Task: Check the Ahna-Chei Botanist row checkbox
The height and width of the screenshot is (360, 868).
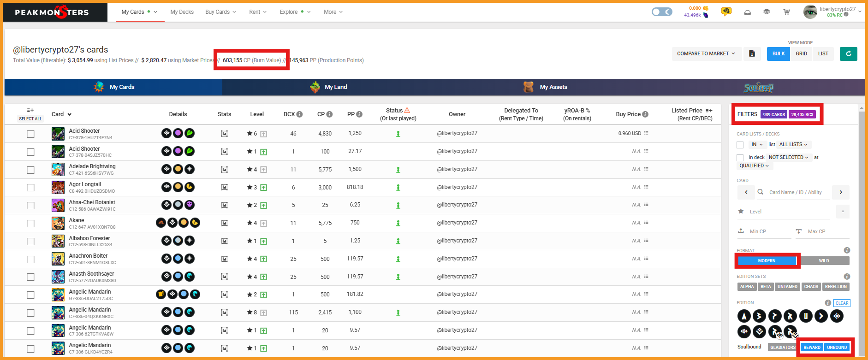Action: 30,206
